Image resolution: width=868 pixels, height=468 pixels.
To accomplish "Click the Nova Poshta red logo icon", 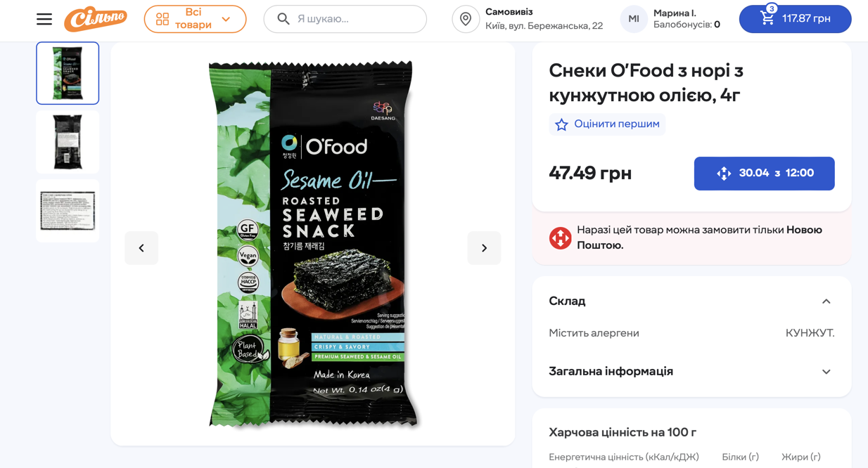I will pos(561,238).
